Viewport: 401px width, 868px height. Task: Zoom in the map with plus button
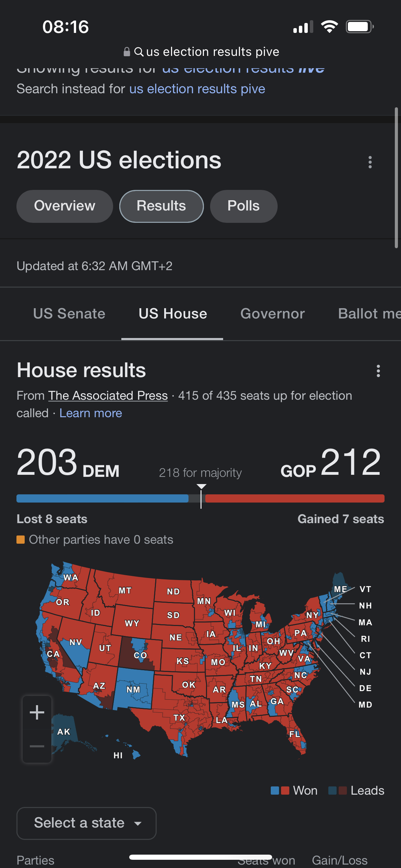(x=37, y=712)
